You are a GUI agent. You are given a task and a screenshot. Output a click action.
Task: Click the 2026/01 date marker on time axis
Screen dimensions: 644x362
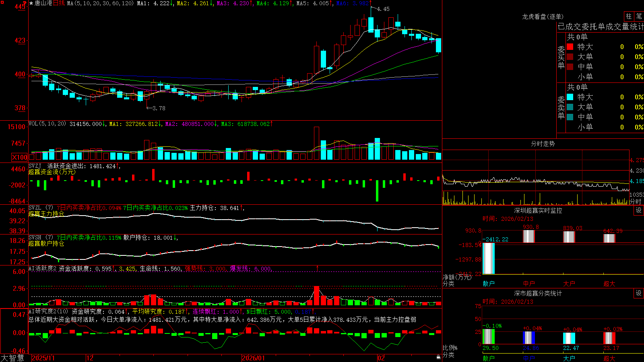click(x=254, y=358)
